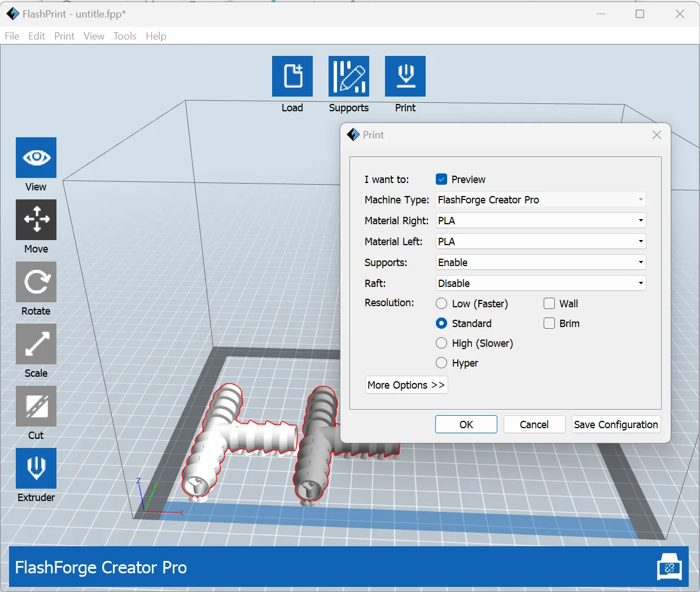Open the Raft dropdown

coord(540,283)
